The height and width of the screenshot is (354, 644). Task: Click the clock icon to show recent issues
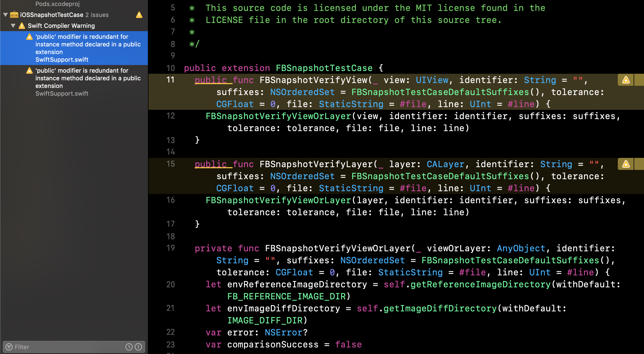pyautogui.click(x=129, y=347)
